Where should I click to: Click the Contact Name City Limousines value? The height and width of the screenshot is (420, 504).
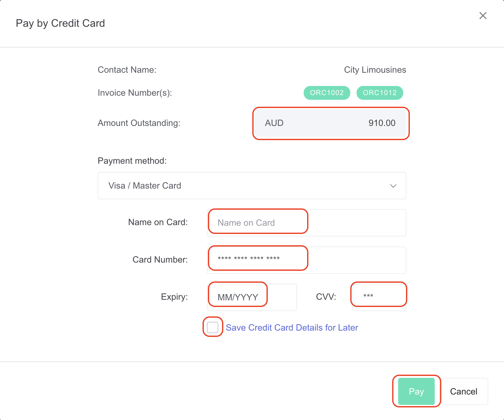coord(375,70)
